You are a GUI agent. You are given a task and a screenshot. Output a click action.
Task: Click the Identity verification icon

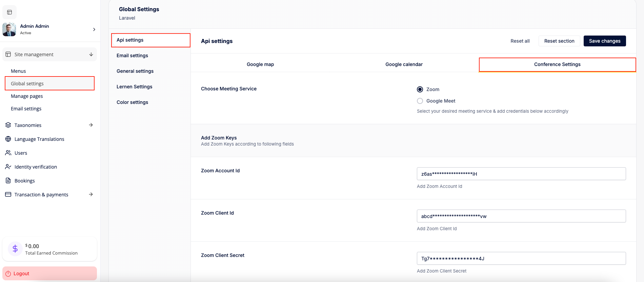click(x=8, y=167)
